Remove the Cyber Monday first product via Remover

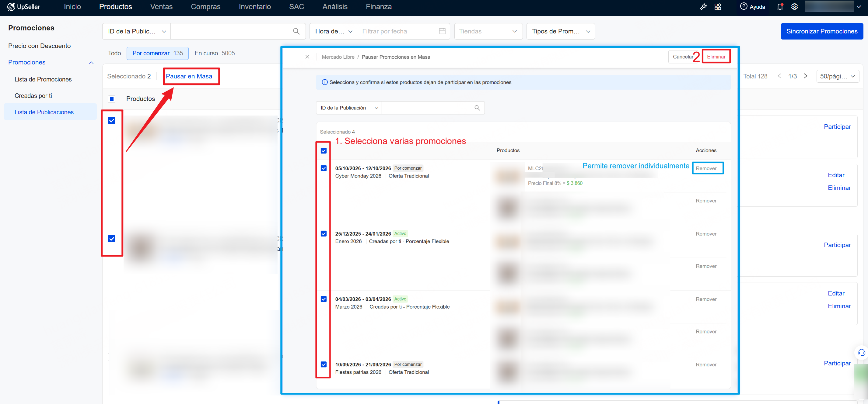(706, 168)
